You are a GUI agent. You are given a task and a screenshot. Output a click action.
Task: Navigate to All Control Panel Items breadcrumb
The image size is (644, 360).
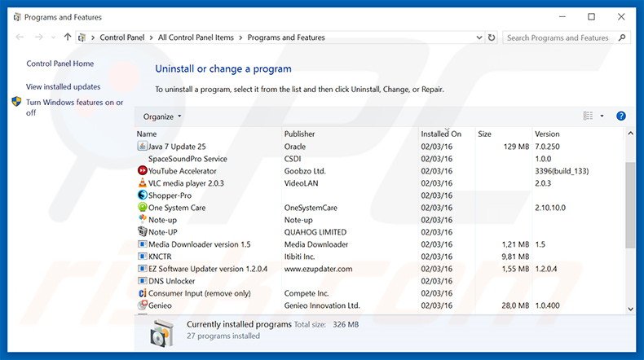(x=196, y=37)
